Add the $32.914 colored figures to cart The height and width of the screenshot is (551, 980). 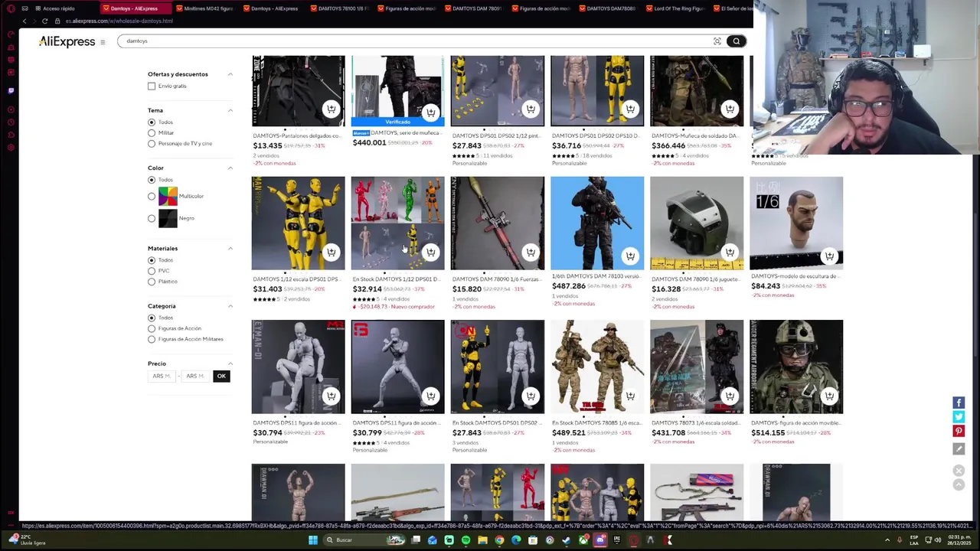click(x=431, y=252)
